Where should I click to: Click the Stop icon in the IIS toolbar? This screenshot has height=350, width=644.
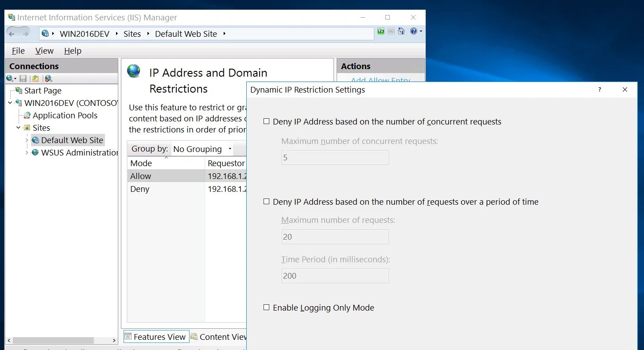pyautogui.click(x=391, y=31)
